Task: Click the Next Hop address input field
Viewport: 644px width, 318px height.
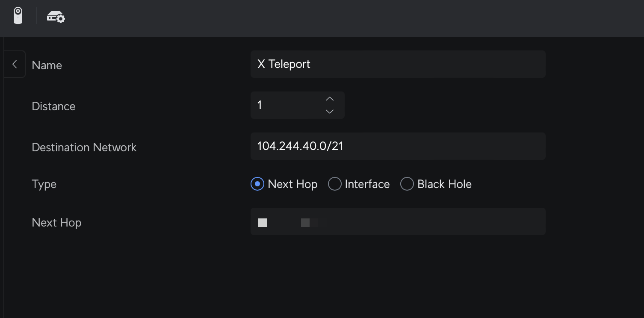Action: pyautogui.click(x=398, y=221)
